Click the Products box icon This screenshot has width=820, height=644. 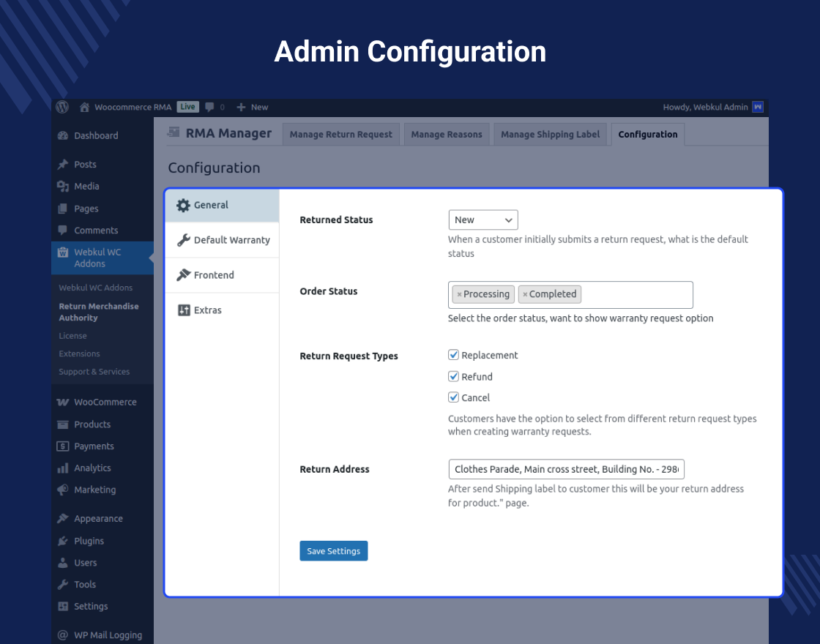(x=63, y=424)
